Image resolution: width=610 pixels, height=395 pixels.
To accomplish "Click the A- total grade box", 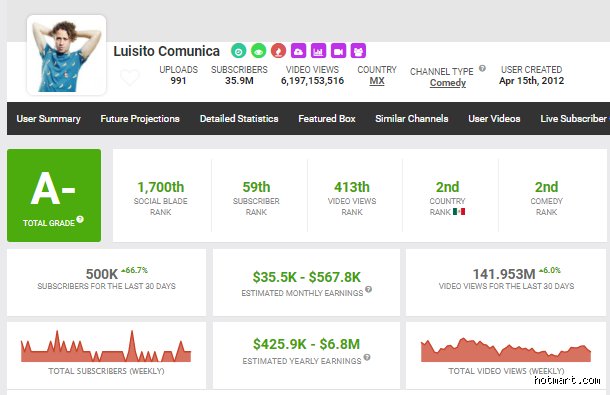I will (54, 195).
